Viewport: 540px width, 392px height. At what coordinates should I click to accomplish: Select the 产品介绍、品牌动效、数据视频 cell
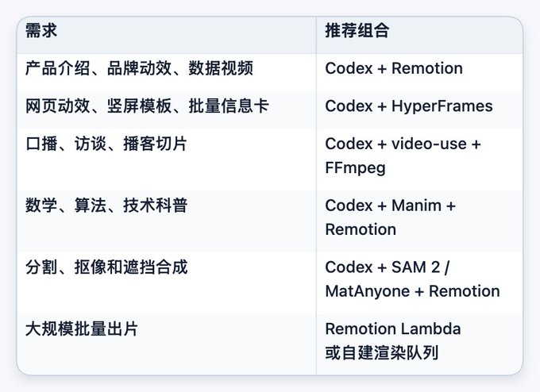click(x=166, y=72)
